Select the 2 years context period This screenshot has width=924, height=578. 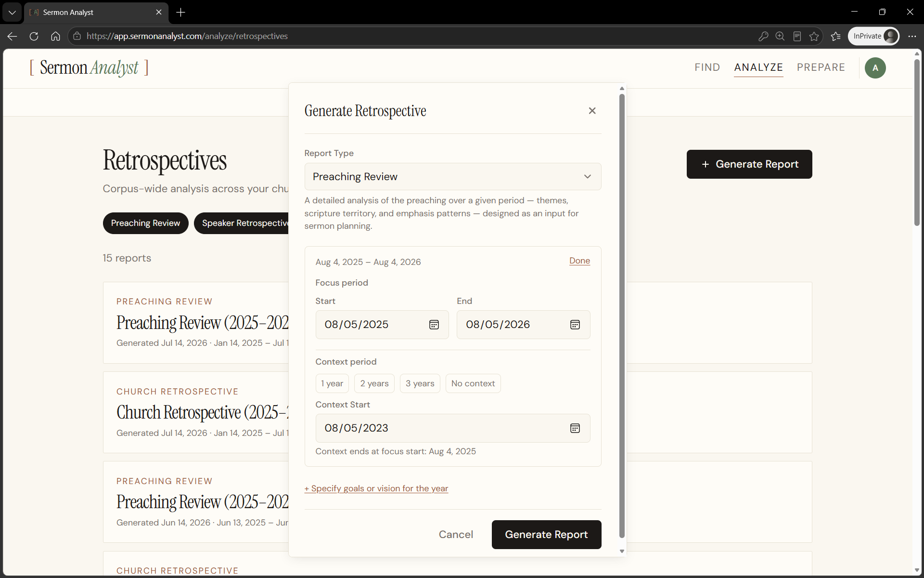point(374,383)
